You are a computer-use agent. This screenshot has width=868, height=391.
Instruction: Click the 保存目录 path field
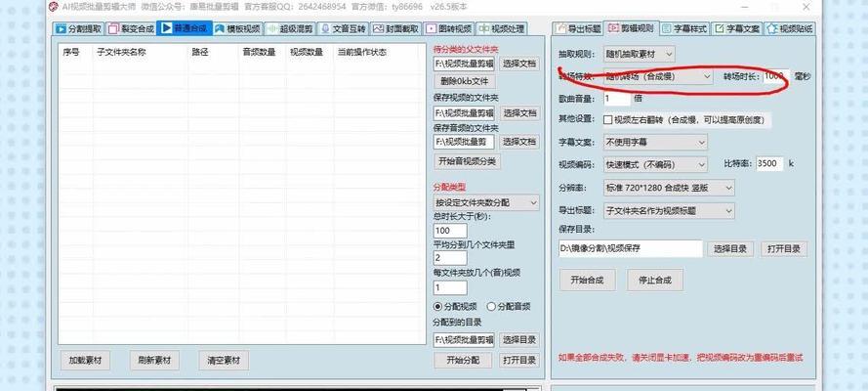click(631, 249)
